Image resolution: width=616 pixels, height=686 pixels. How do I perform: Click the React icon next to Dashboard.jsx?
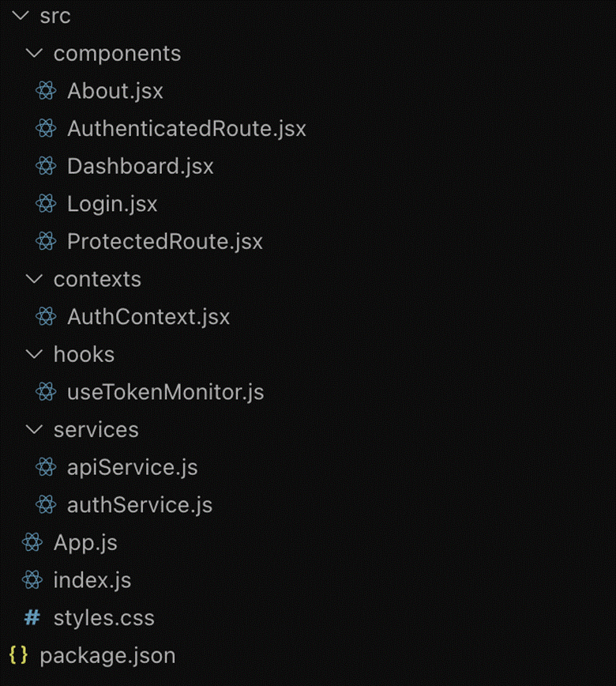tap(46, 166)
